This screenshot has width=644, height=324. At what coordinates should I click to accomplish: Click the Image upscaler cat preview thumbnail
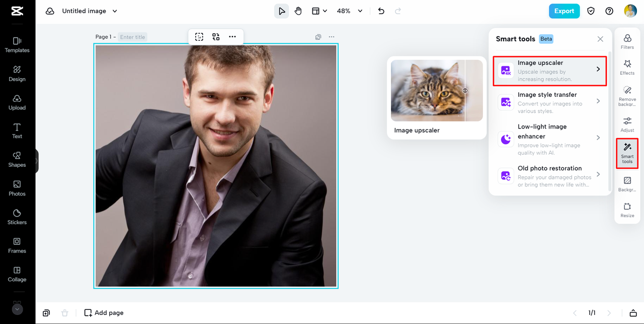click(x=437, y=91)
